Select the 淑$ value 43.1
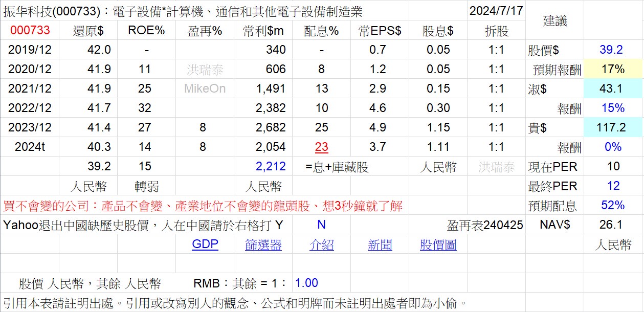644x312 pixels. [x=613, y=88]
